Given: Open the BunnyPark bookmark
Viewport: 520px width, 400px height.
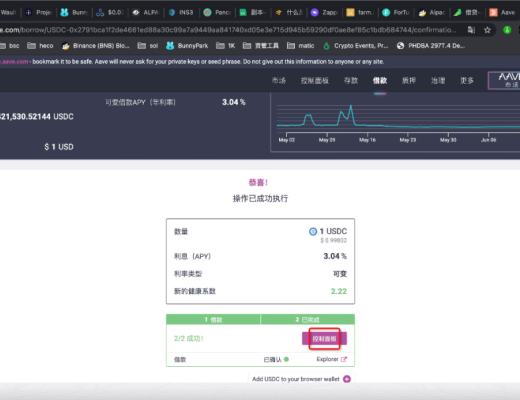Looking at the screenshot, I should (x=187, y=46).
